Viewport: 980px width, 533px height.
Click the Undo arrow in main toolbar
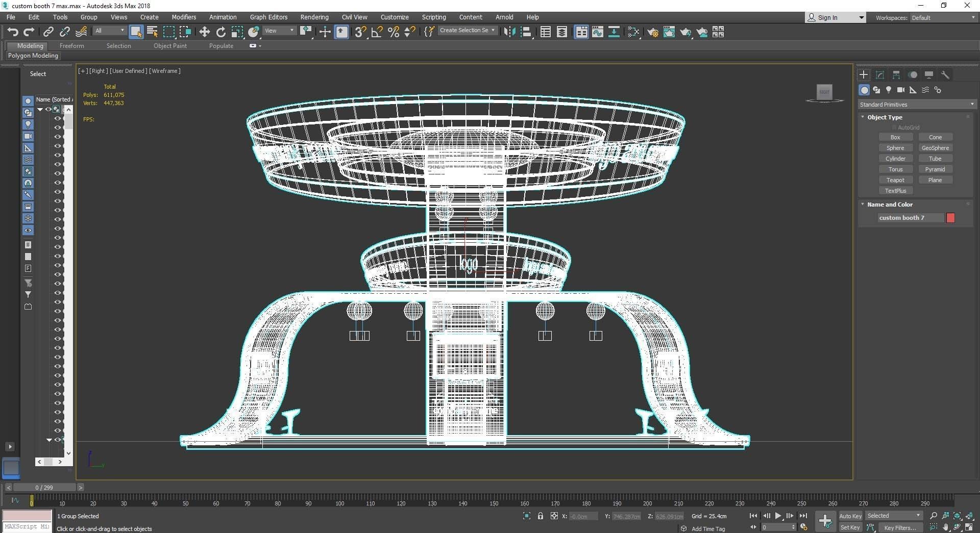point(13,32)
